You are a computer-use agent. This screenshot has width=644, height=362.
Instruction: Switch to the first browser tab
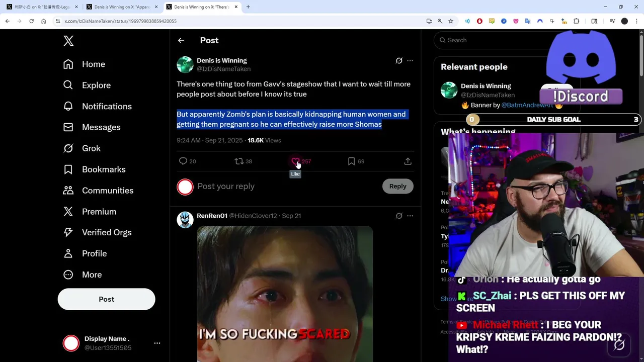(x=42, y=7)
